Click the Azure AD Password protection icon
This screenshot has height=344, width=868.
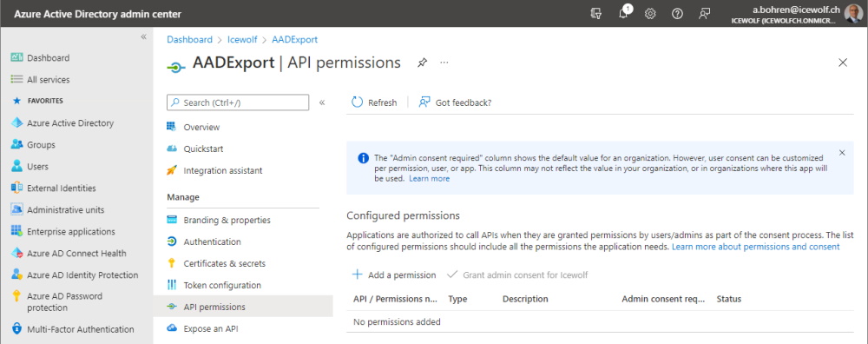point(16,296)
